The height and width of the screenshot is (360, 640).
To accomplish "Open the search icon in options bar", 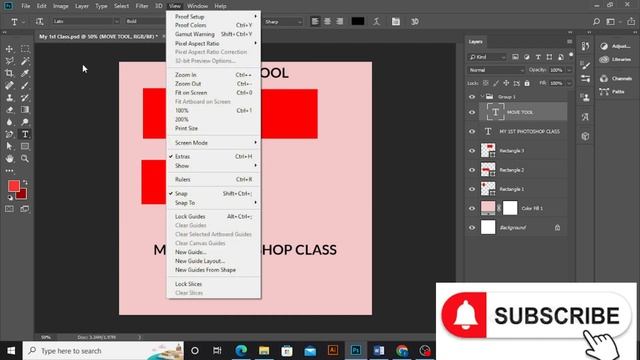I will (x=596, y=22).
